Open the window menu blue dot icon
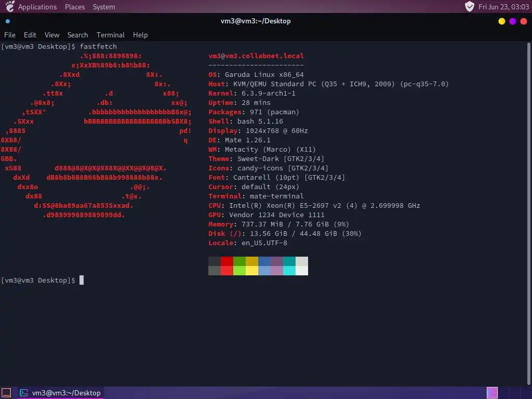Screen dimensions: 532x399 coord(8,21)
